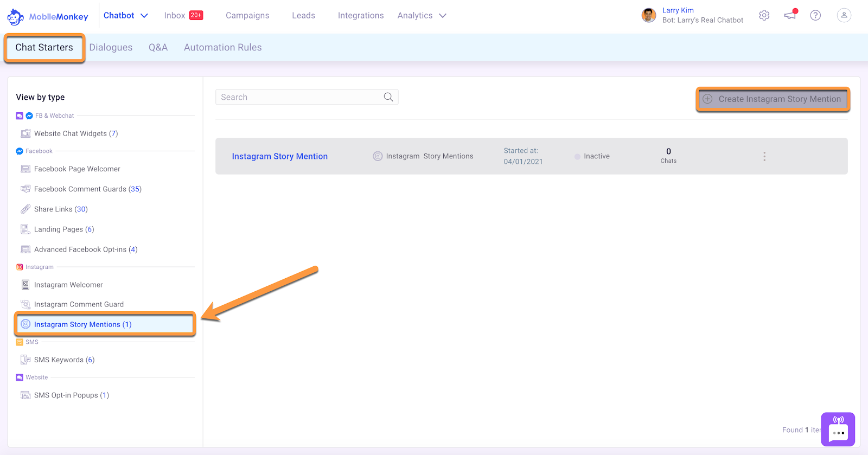The height and width of the screenshot is (455, 868).
Task: Click the Website Chat Widgets icon
Action: pyautogui.click(x=25, y=133)
